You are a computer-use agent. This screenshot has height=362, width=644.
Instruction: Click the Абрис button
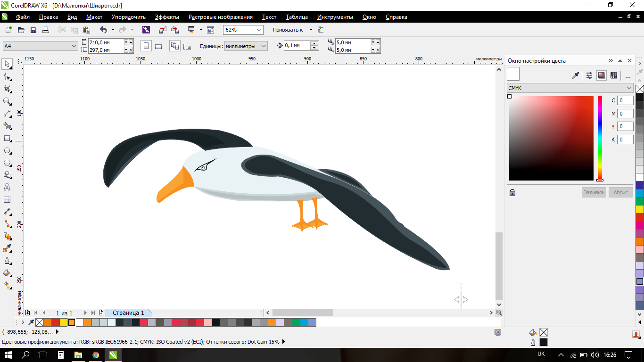pyautogui.click(x=620, y=192)
